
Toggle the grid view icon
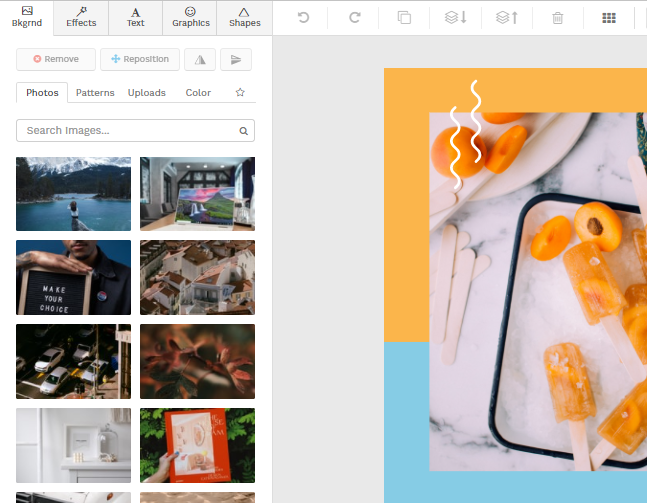[x=609, y=17]
